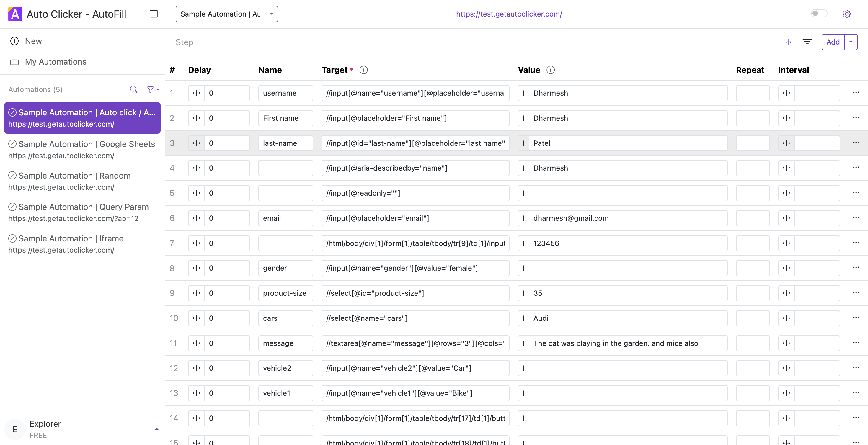Open the three-dot menu for row 3
Screen dimensions: 868x445
(856, 143)
